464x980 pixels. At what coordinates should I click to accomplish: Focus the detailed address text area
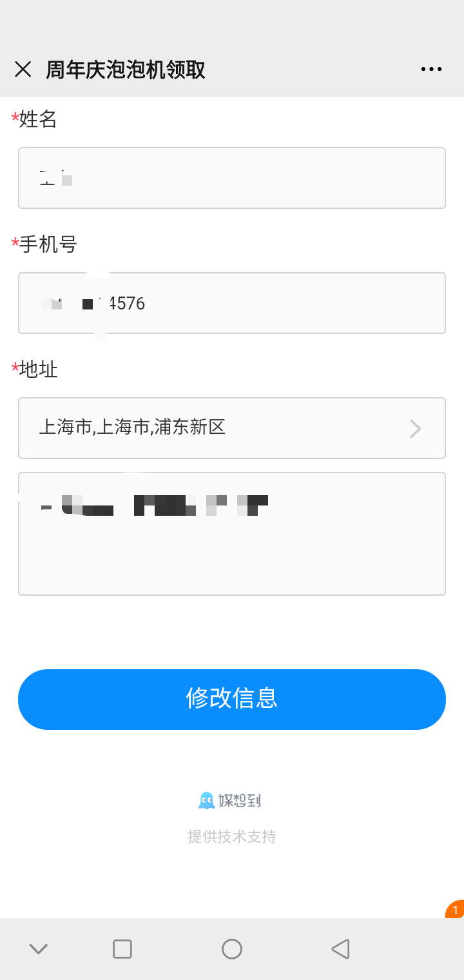232,534
